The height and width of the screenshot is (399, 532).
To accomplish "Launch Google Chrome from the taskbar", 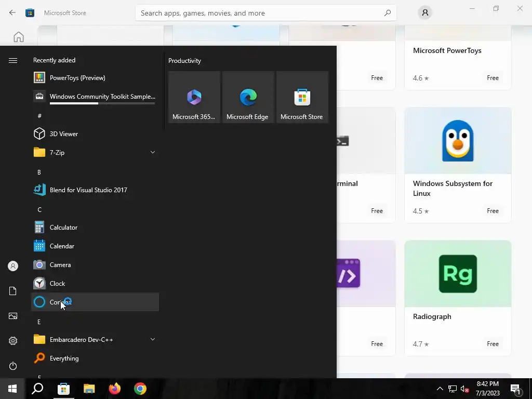I will (140, 389).
